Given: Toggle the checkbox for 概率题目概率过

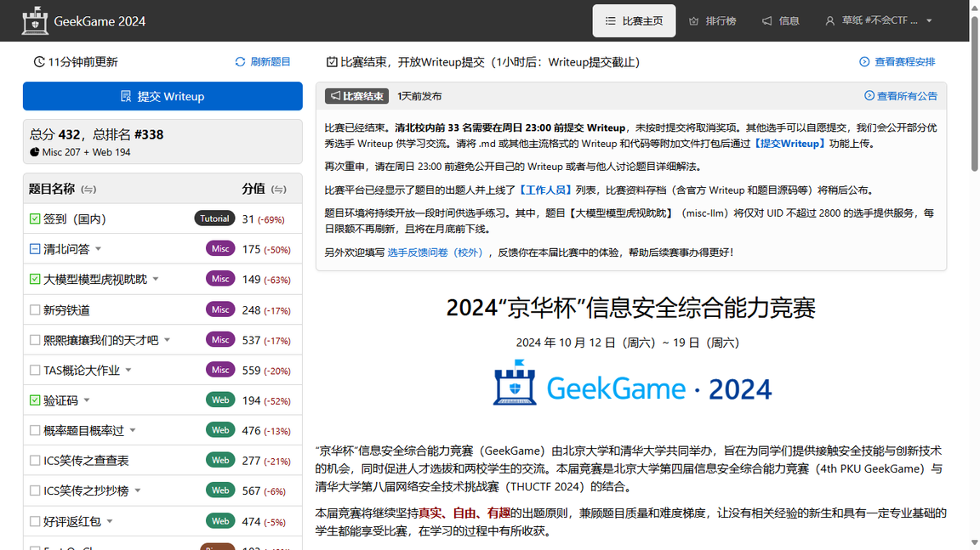Looking at the screenshot, I should pyautogui.click(x=35, y=430).
